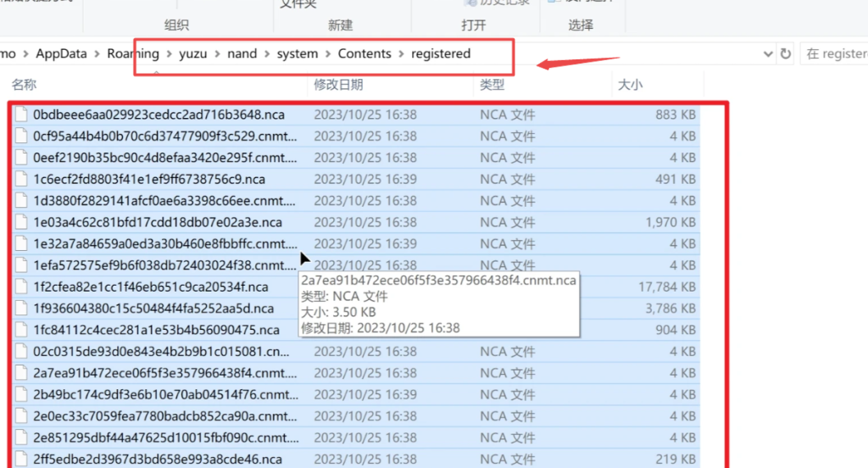Click NCA 文件 type cell of 2e851295dbf44a47625d10015fbf090c.cnmt row
This screenshot has width=868, height=468.
pyautogui.click(x=508, y=438)
